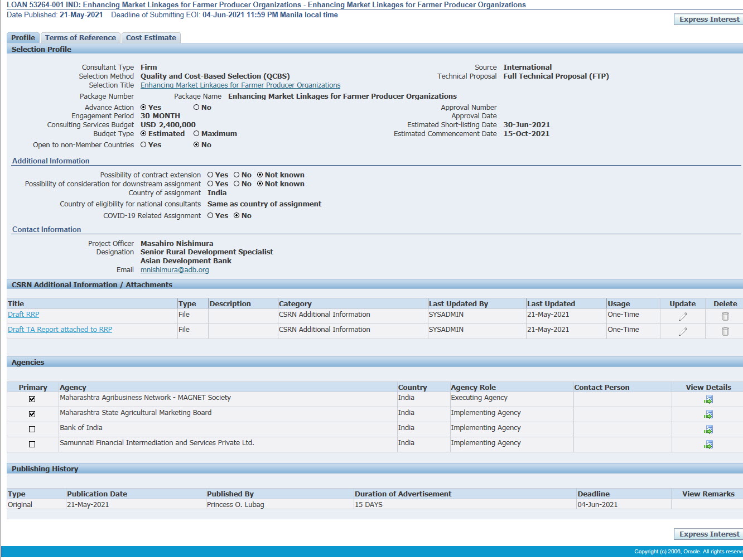
Task: Select Maximum budget type
Action: 196,133
